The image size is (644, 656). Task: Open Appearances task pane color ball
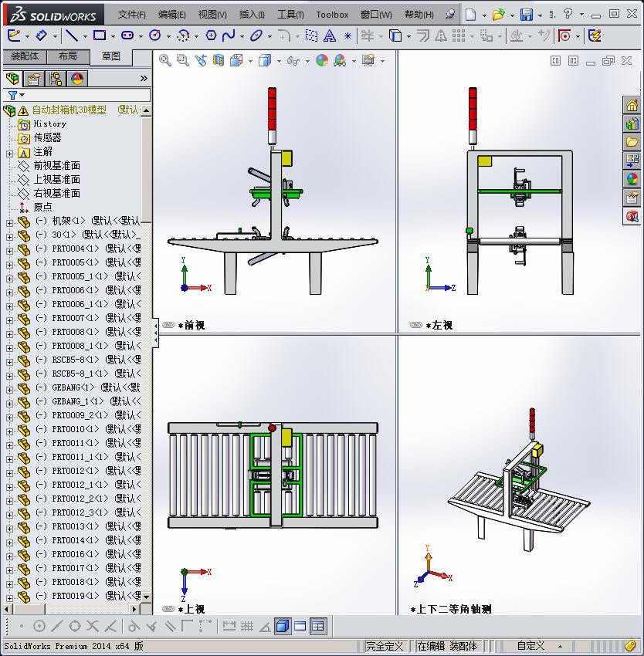point(632,179)
